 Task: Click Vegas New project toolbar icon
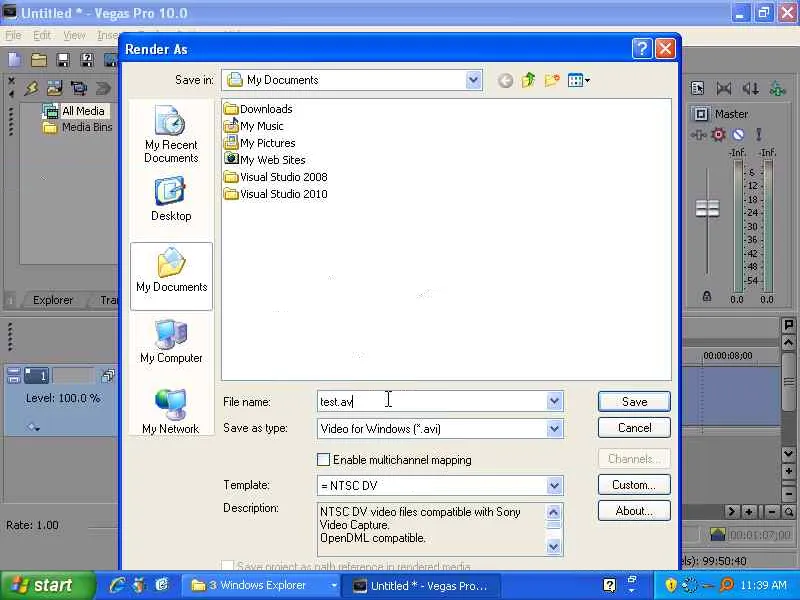[14, 60]
